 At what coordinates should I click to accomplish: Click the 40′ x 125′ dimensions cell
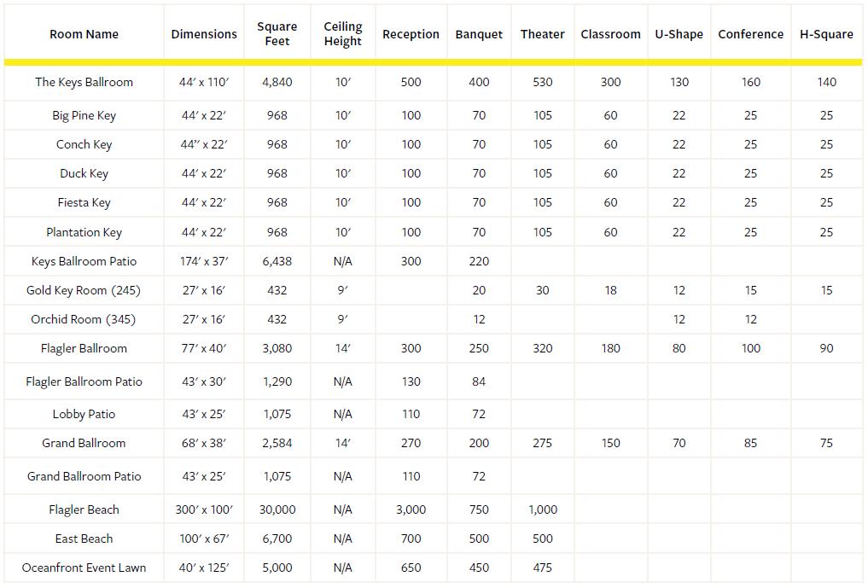point(204,568)
